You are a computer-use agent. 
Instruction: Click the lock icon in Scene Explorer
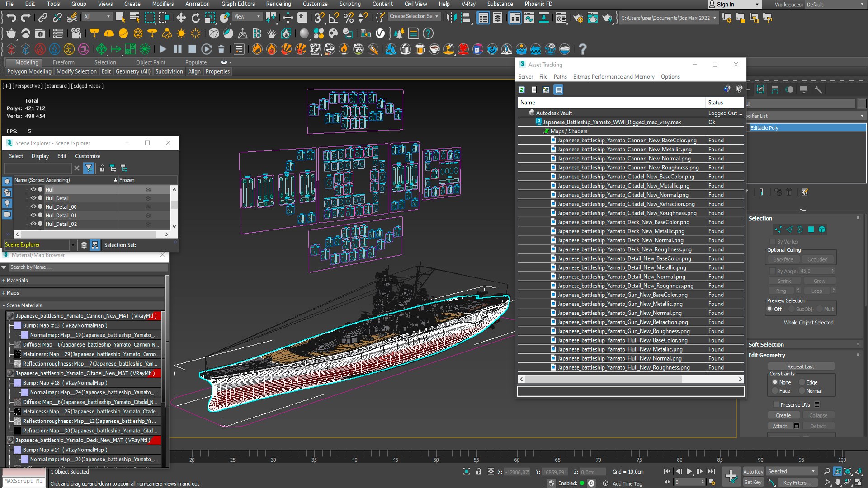click(x=102, y=168)
